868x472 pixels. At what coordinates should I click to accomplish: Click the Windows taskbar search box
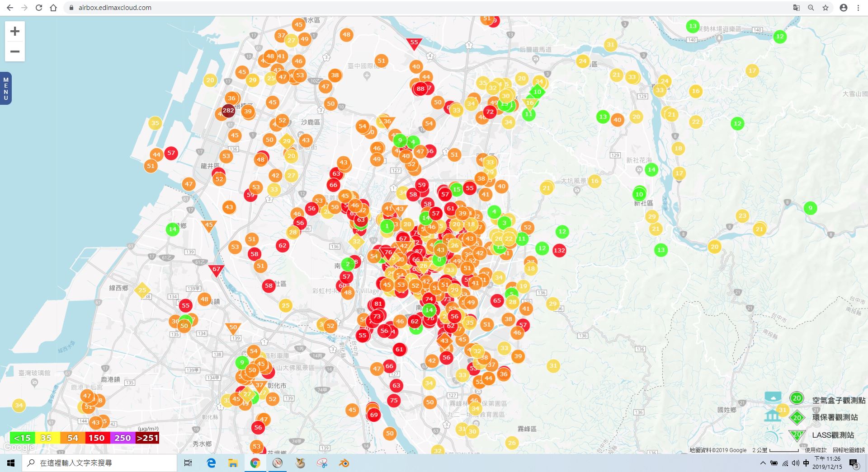click(99, 463)
